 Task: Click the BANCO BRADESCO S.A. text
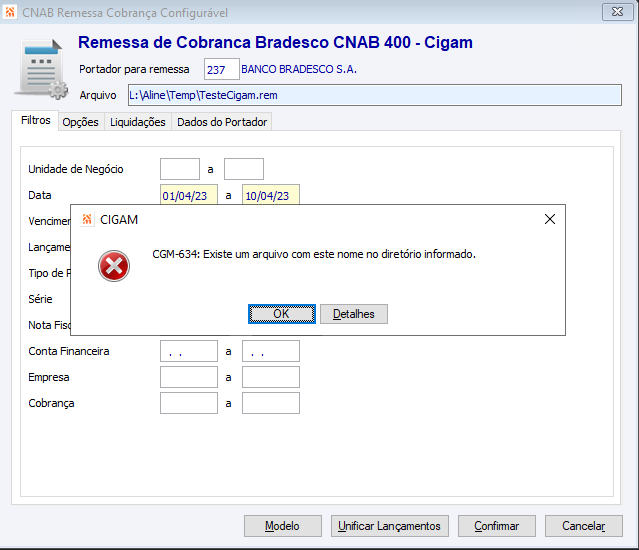pos(299,69)
